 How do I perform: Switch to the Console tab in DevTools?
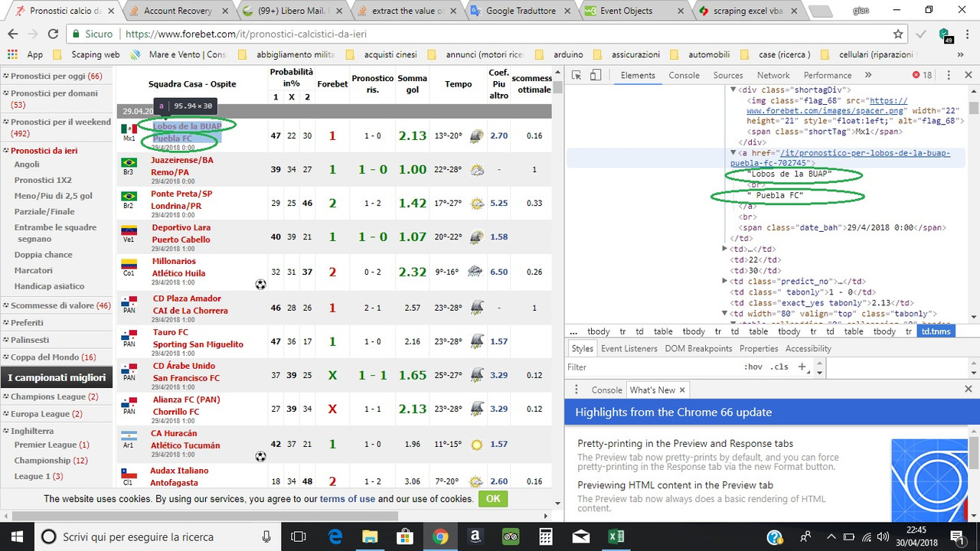pos(684,75)
